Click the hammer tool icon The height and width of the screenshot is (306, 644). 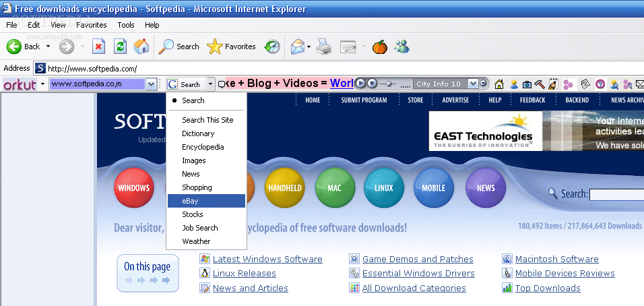[540, 84]
